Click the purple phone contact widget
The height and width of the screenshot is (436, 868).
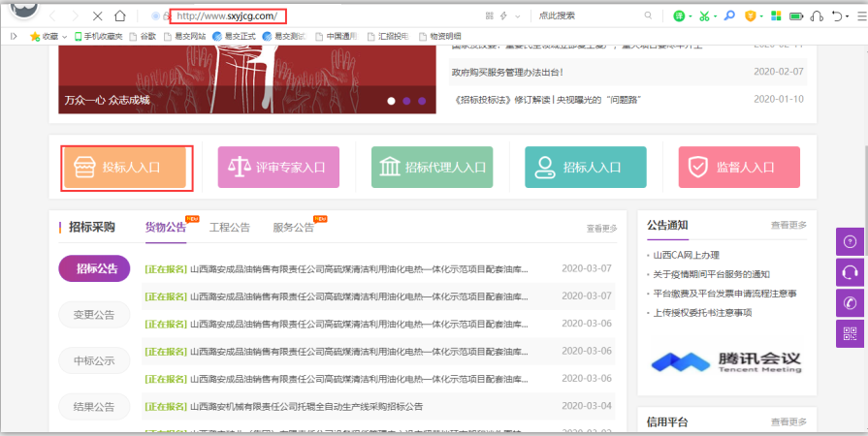click(850, 302)
